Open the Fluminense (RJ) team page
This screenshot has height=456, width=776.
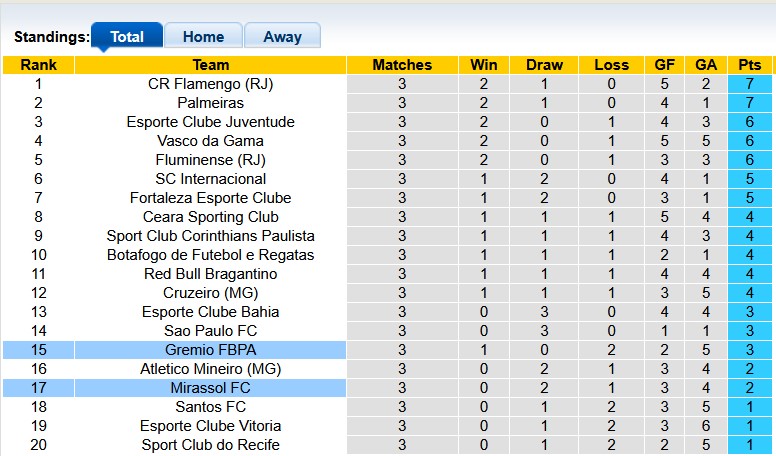pyautogui.click(x=210, y=160)
